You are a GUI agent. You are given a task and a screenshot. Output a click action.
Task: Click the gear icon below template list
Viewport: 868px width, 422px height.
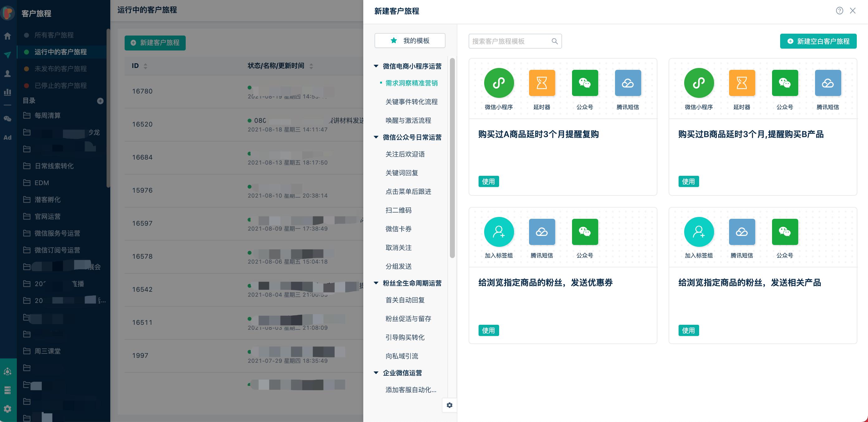[x=449, y=405]
